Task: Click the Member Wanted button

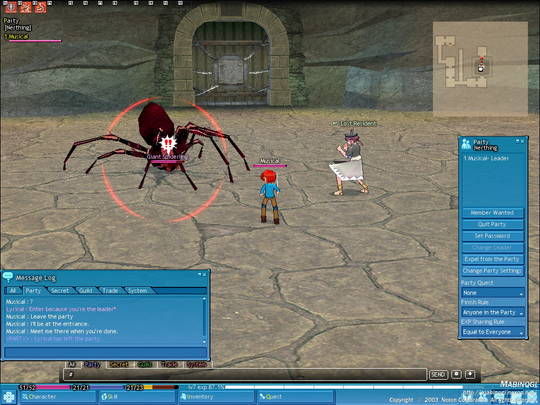Action: coord(493,213)
